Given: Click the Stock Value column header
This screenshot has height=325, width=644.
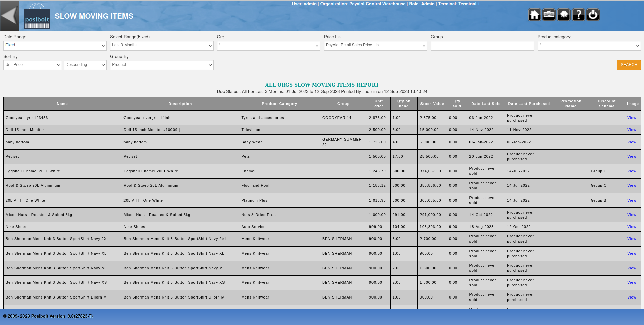Looking at the screenshot, I should [x=432, y=104].
